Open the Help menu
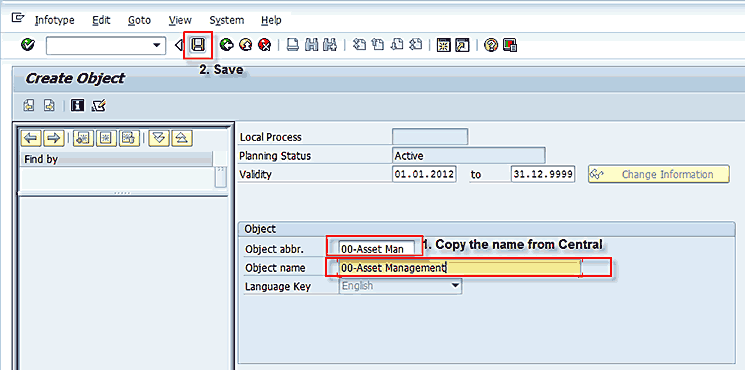745x370 pixels. point(271,20)
